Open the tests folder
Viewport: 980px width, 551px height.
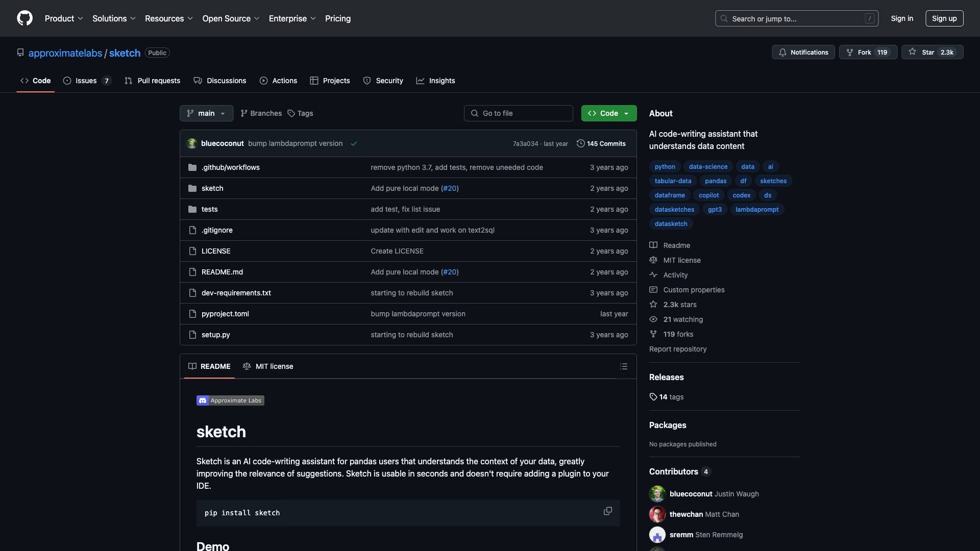[x=209, y=209]
